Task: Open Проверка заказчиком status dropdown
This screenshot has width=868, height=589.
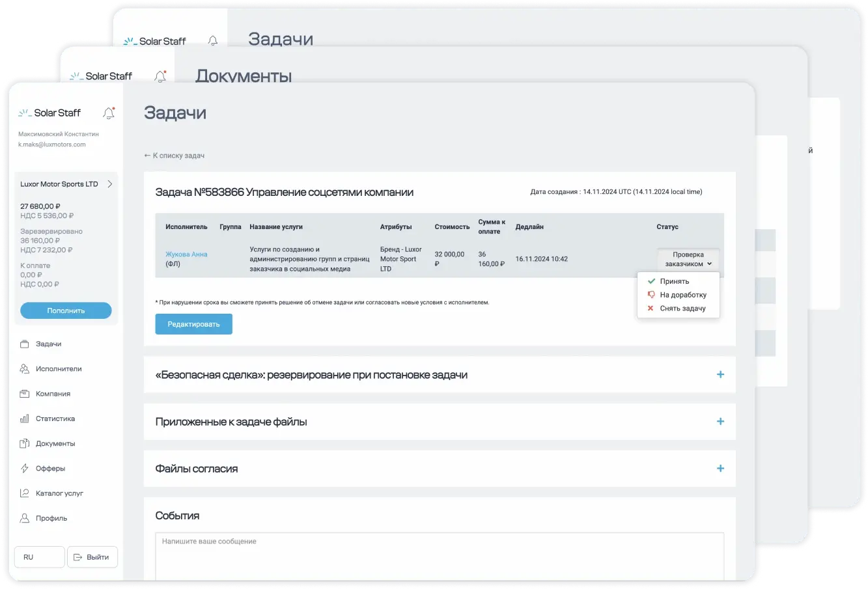Action: click(x=688, y=259)
